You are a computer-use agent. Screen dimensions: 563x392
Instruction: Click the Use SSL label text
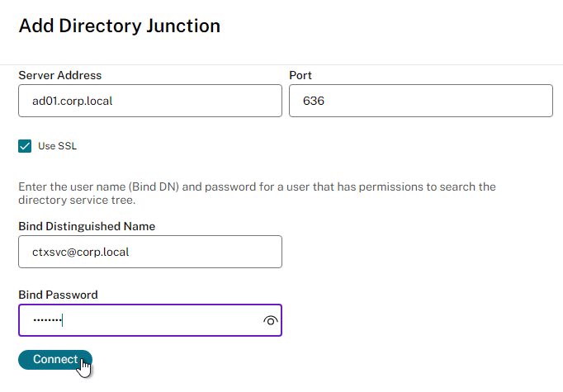tap(58, 146)
